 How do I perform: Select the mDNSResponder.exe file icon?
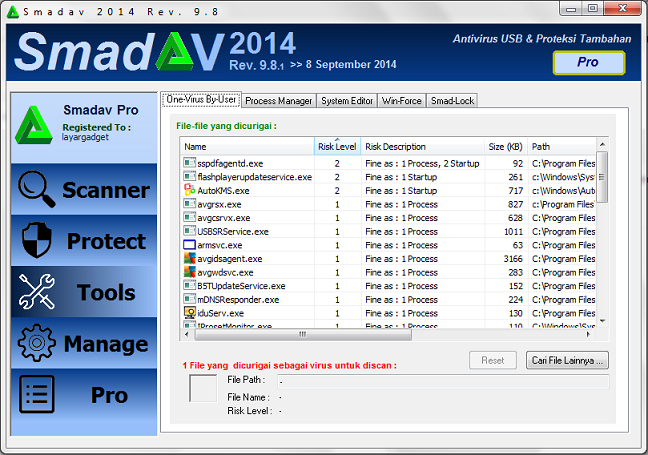[x=189, y=299]
